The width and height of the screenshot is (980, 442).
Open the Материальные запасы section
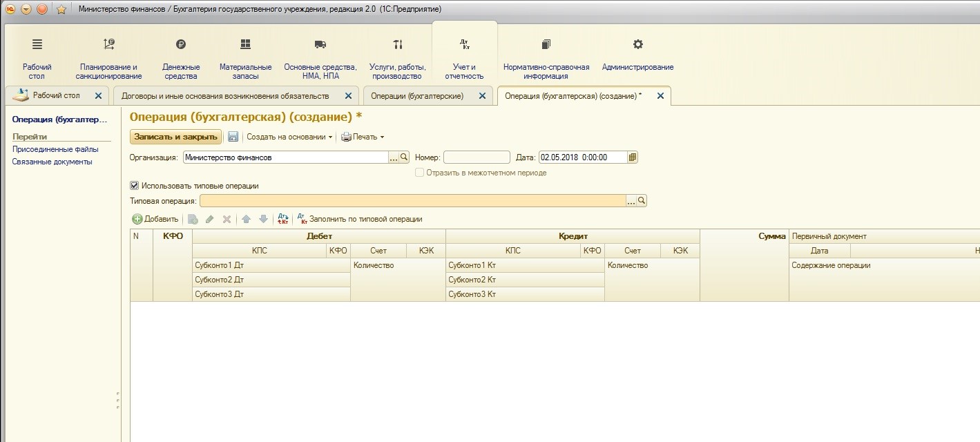[245, 58]
